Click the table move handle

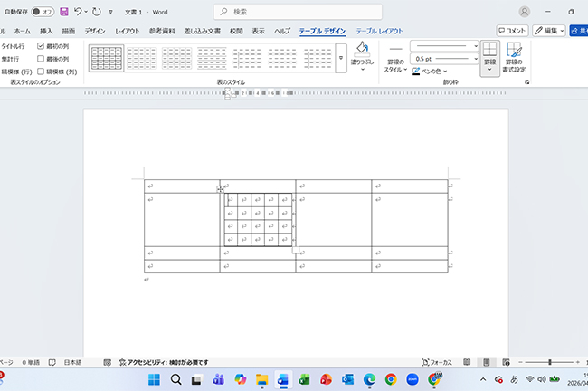click(x=221, y=189)
